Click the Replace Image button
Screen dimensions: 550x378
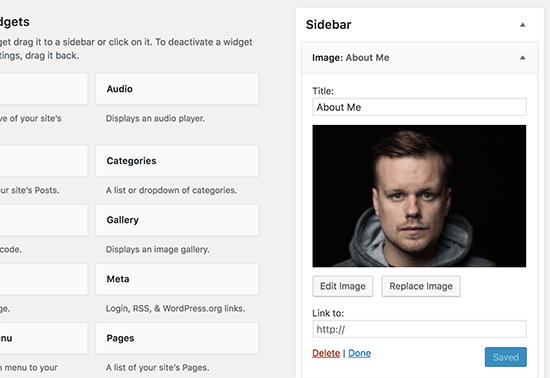pos(421,286)
